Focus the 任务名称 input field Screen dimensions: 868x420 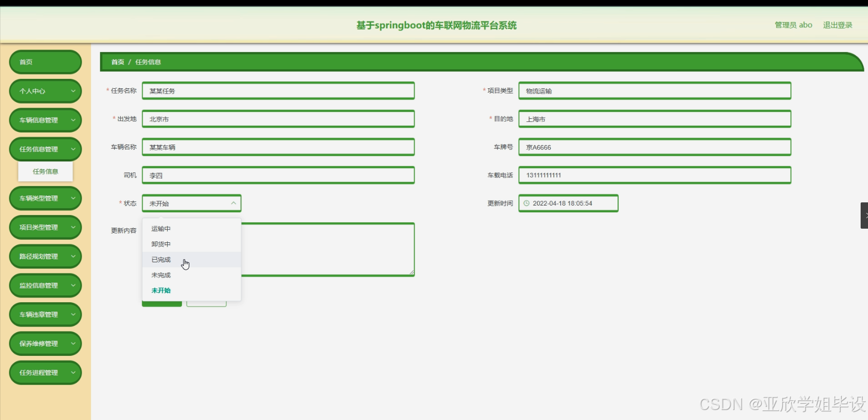pyautogui.click(x=278, y=90)
